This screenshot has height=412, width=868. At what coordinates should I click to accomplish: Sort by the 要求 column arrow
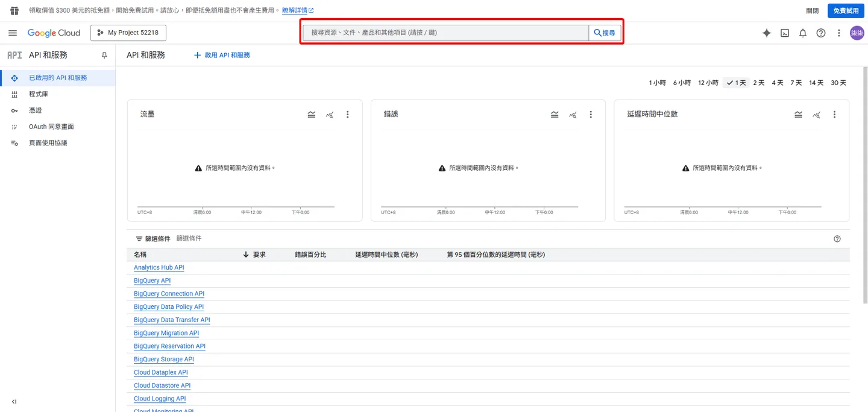246,255
